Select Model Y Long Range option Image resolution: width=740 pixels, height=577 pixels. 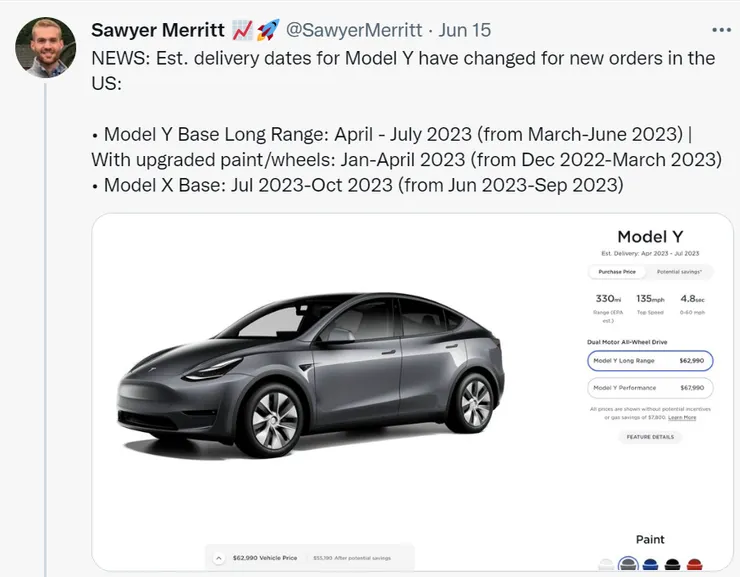[649, 360]
